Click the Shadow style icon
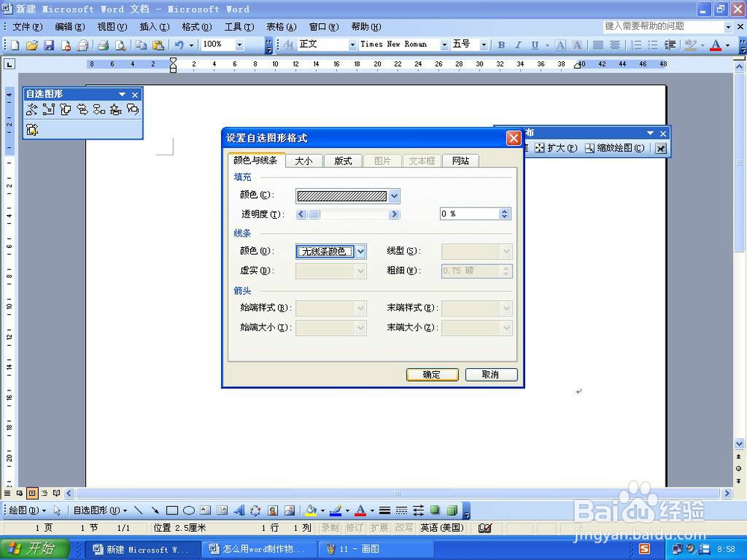 click(435, 511)
